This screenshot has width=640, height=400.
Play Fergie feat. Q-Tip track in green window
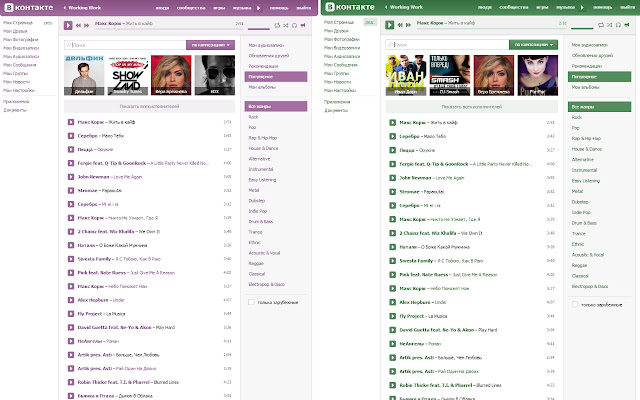(392, 164)
